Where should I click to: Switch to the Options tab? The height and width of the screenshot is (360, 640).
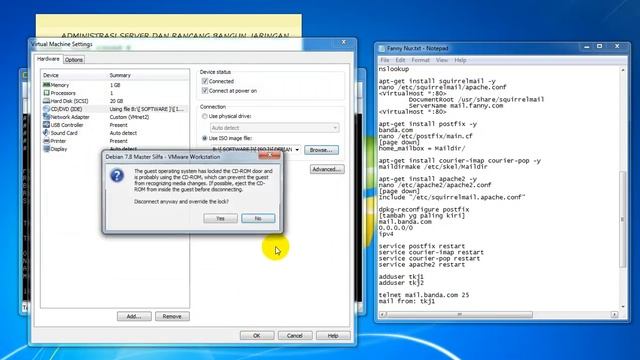74,60
